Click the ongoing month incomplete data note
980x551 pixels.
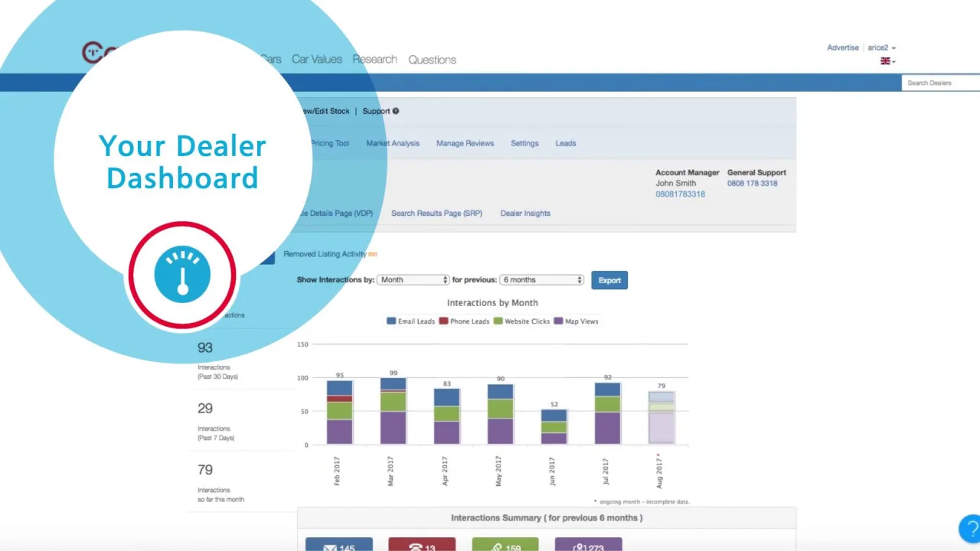point(642,502)
